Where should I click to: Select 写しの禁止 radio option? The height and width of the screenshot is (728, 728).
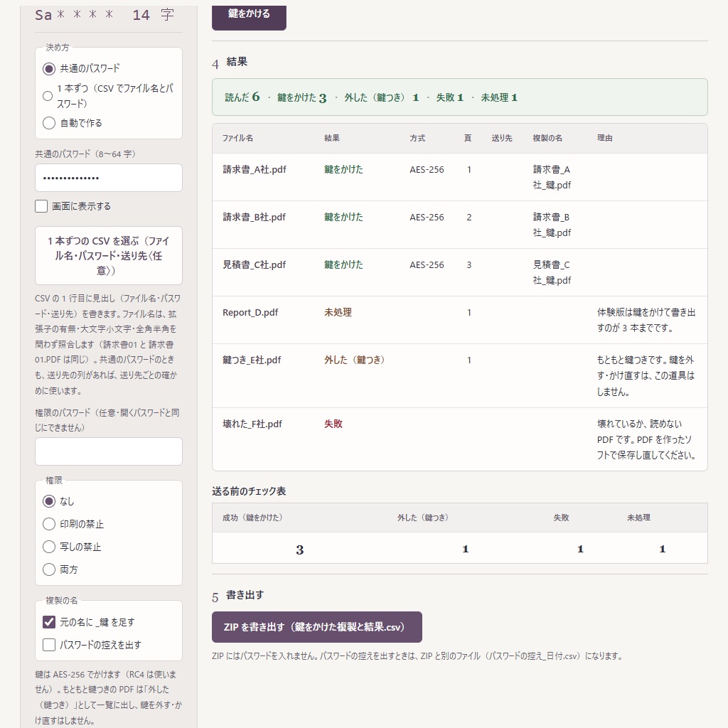(x=49, y=547)
